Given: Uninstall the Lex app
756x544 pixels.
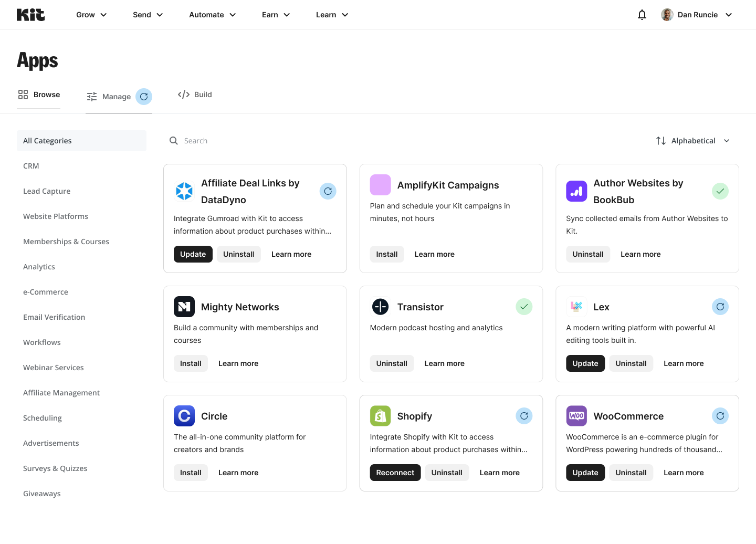Looking at the screenshot, I should [631, 363].
